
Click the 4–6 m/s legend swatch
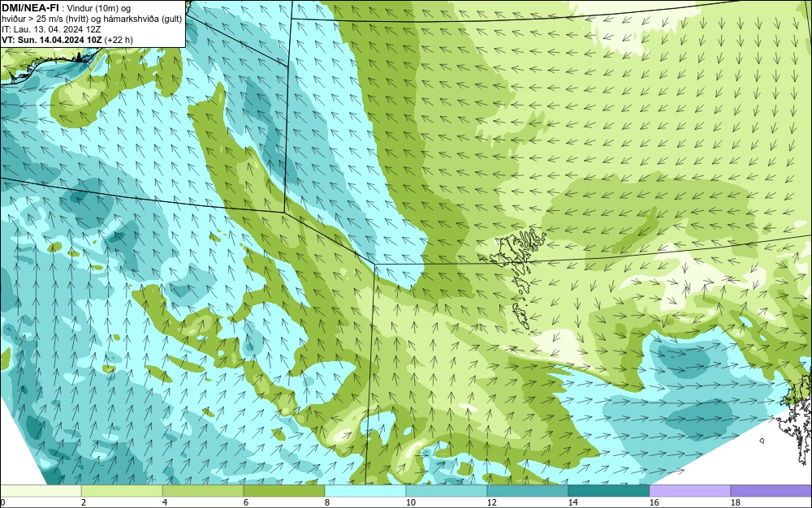pyautogui.click(x=203, y=491)
